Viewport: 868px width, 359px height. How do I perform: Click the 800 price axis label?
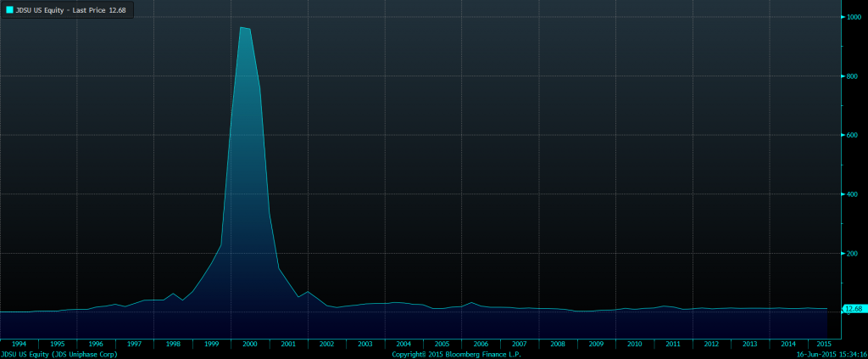(851, 76)
